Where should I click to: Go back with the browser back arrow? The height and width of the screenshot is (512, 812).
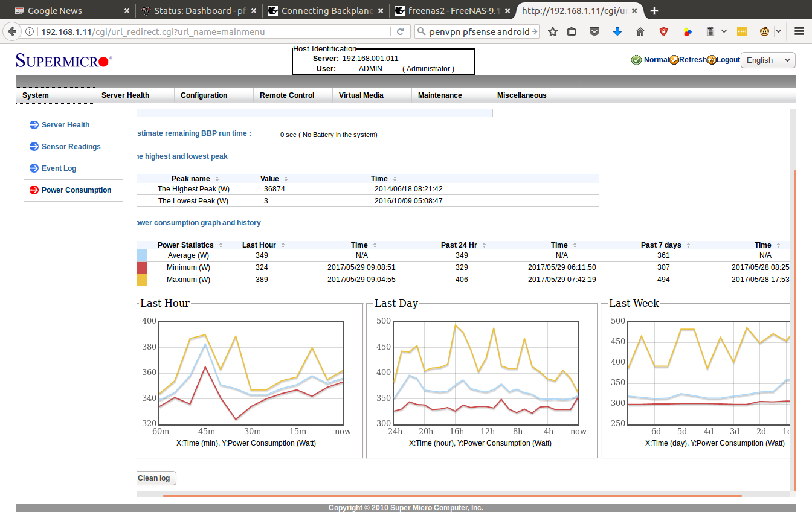pyautogui.click(x=11, y=31)
